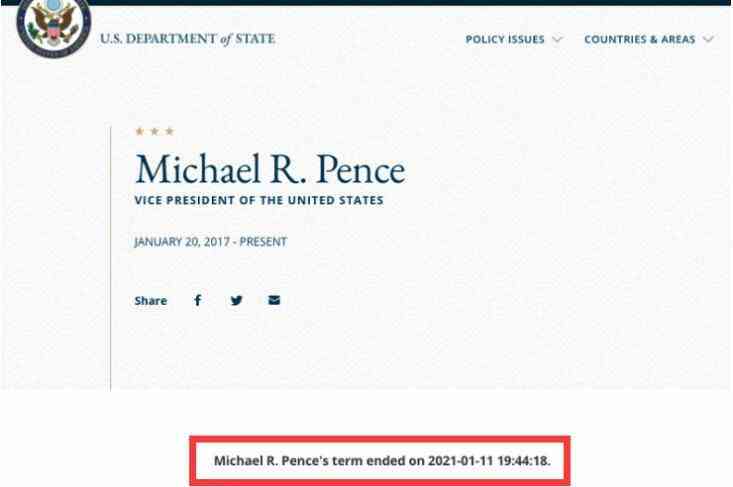Expand the chevron beside Policy Issues
Viewport: 733px width, 487px height.
pyautogui.click(x=557, y=40)
